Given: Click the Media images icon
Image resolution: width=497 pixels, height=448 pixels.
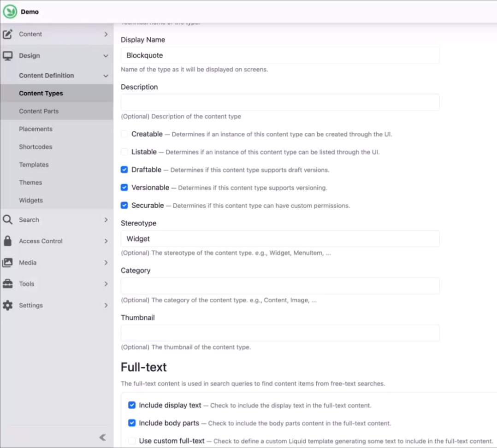Looking at the screenshot, I should pyautogui.click(x=7, y=262).
